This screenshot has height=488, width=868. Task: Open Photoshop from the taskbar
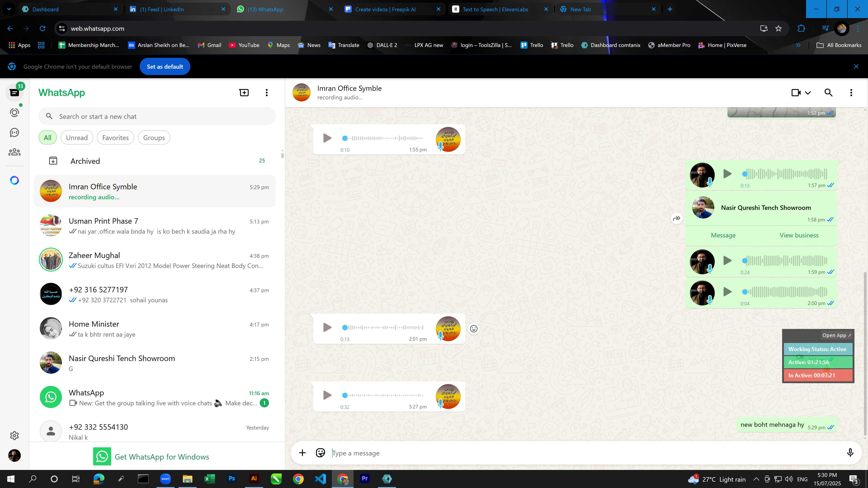[231, 479]
